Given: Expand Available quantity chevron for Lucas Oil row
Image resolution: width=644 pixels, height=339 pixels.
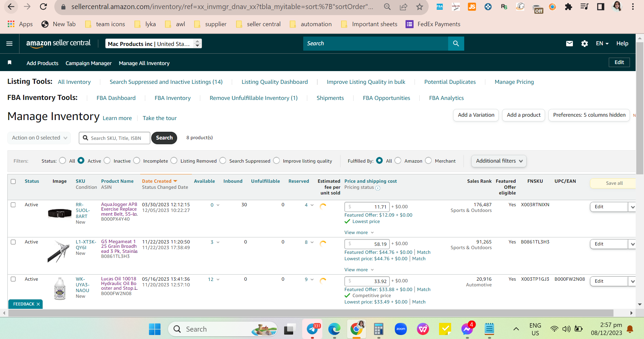Looking at the screenshot, I should point(218,279).
